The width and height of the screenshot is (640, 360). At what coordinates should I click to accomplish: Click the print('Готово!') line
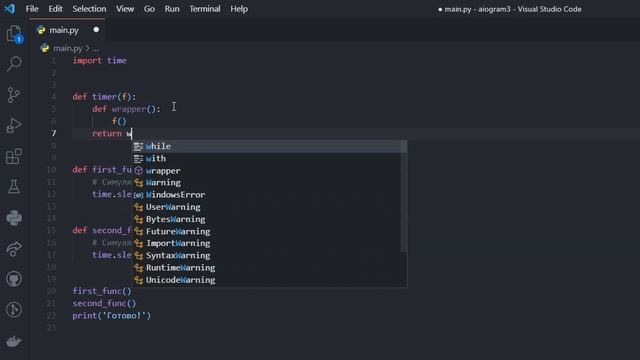point(111,316)
